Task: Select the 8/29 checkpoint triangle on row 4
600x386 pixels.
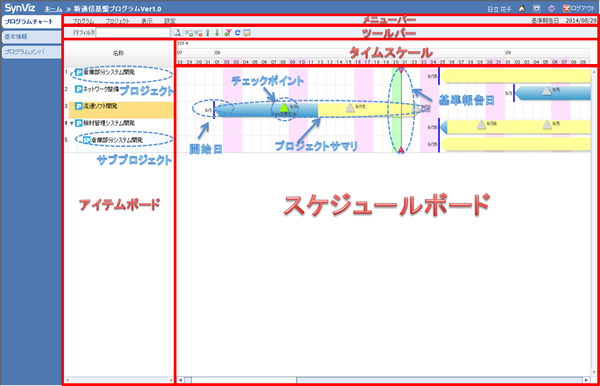Action: (481, 124)
